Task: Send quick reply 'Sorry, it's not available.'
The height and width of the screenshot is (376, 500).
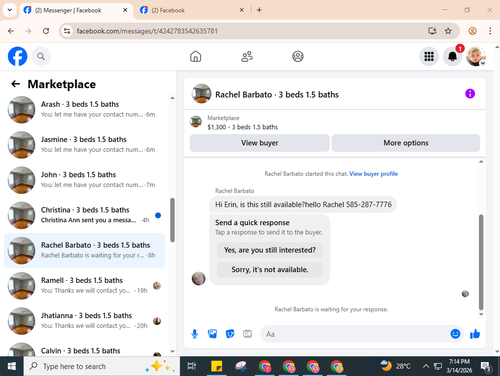Action: (270, 270)
